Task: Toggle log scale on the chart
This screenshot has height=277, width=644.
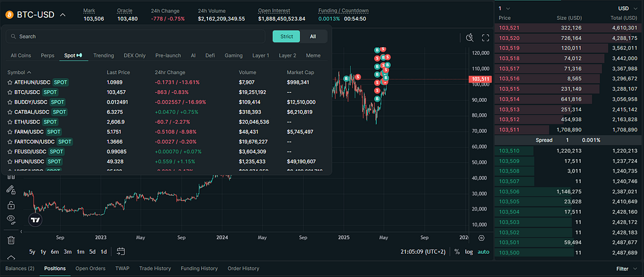Action: coord(469,251)
